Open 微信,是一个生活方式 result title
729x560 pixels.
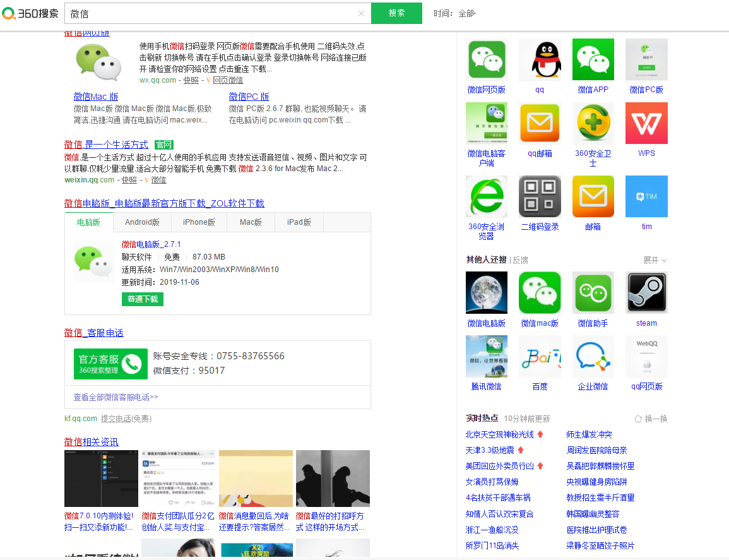pyautogui.click(x=106, y=145)
